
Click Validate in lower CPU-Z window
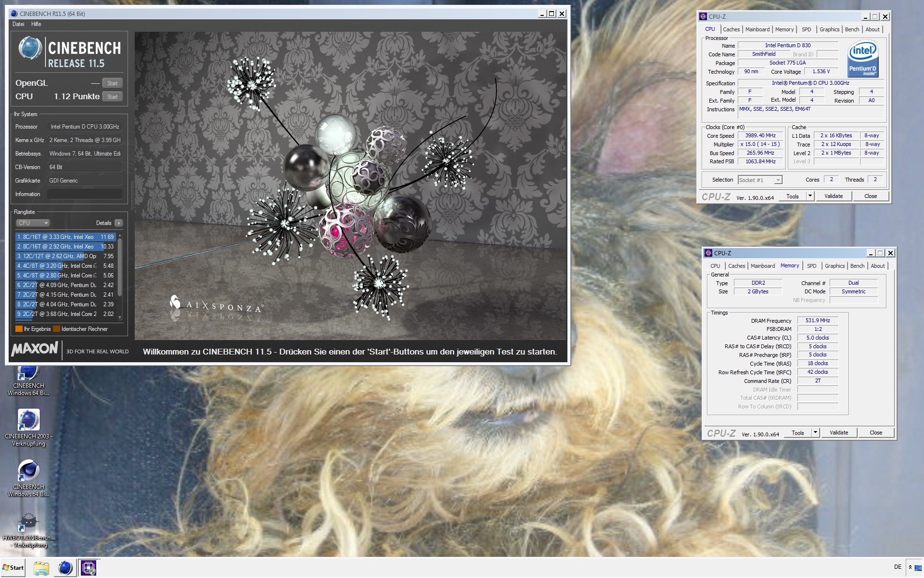pos(839,433)
